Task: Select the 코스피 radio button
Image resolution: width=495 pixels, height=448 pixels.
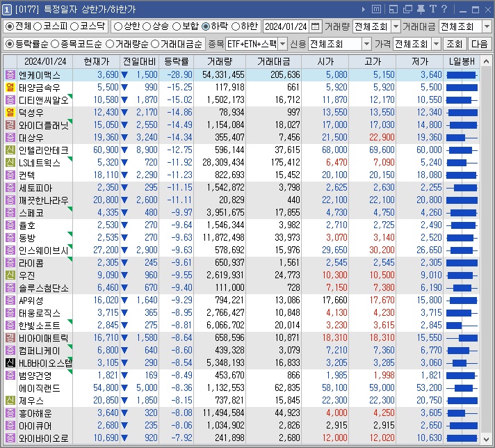Action: pyautogui.click(x=38, y=26)
